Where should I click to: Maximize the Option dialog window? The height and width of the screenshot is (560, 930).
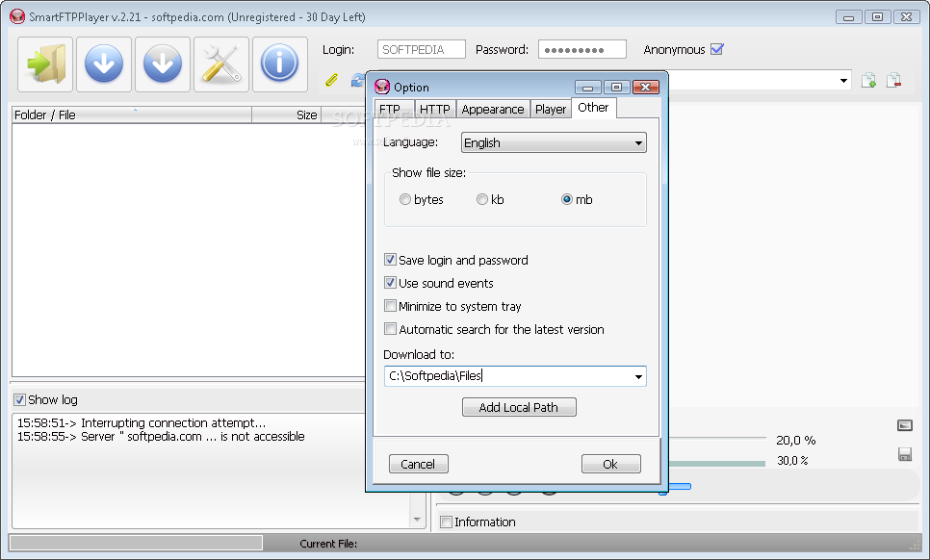click(617, 88)
